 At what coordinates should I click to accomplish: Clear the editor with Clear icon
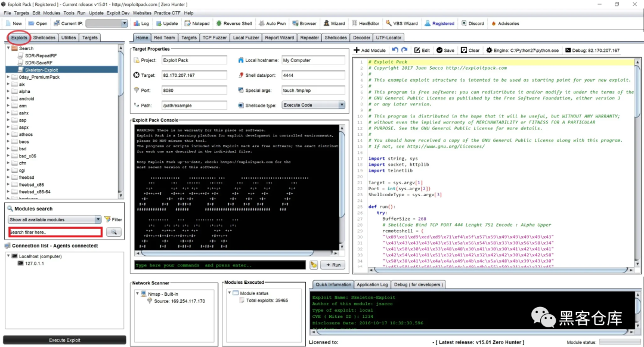[464, 50]
